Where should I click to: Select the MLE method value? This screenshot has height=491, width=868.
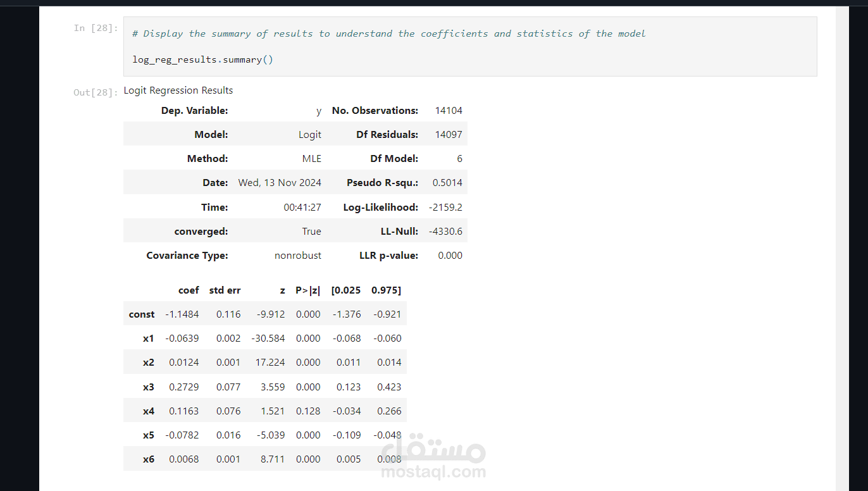[x=312, y=159]
